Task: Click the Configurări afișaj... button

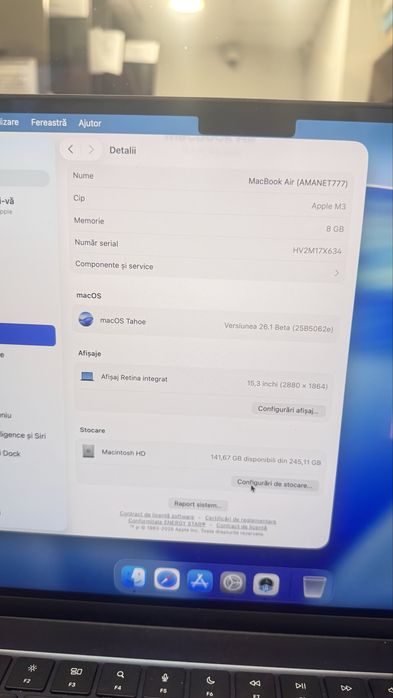Action: point(288,410)
